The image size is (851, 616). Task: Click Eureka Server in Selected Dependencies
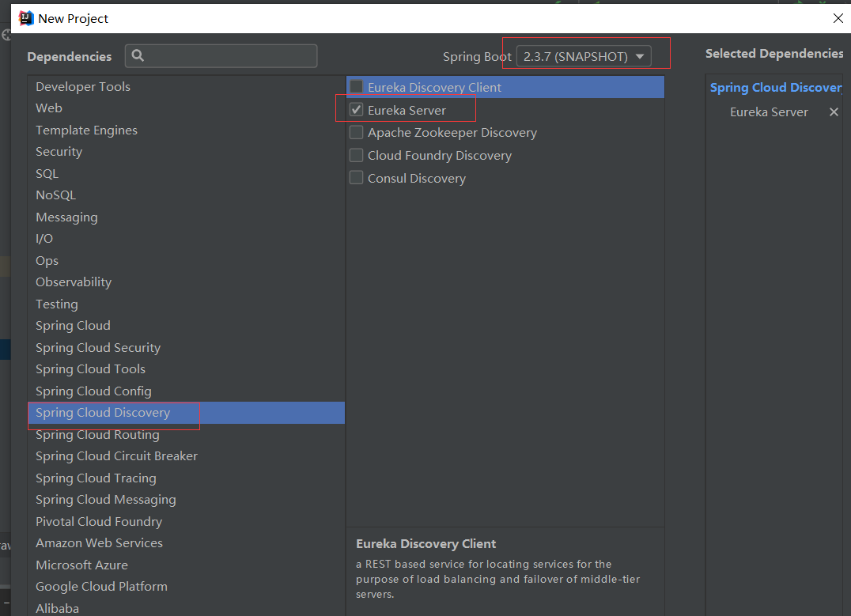[769, 112]
